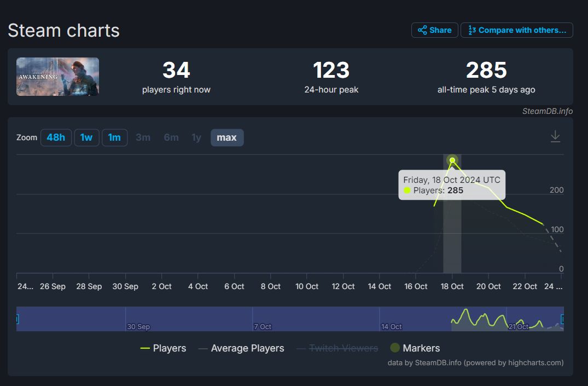This screenshot has width=588, height=386.
Task: Click the 22 Oct x-axis label
Action: click(x=525, y=286)
